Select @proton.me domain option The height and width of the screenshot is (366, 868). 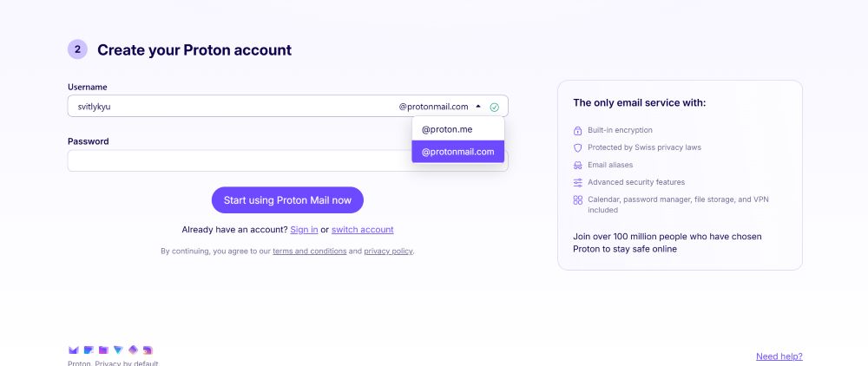pos(457,129)
